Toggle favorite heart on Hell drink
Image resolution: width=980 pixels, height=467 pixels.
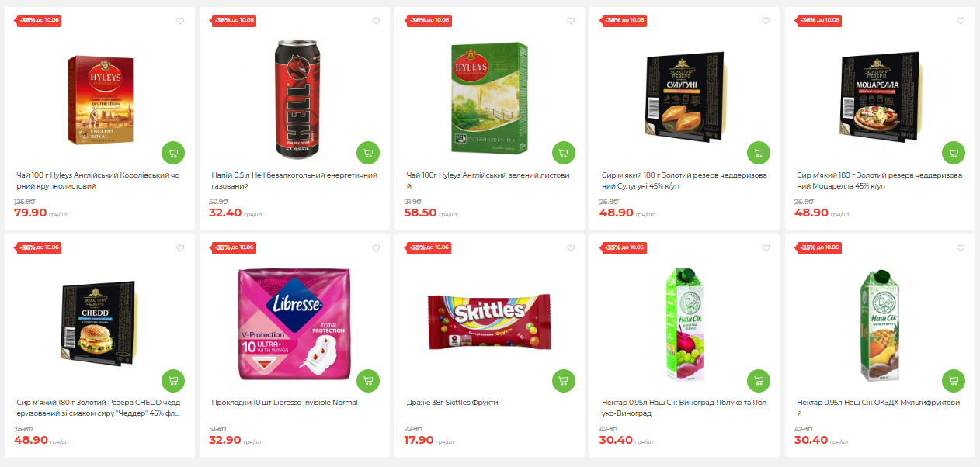click(376, 21)
